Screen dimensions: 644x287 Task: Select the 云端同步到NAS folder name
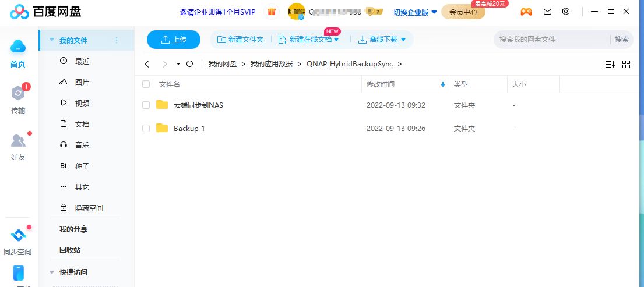click(x=198, y=105)
